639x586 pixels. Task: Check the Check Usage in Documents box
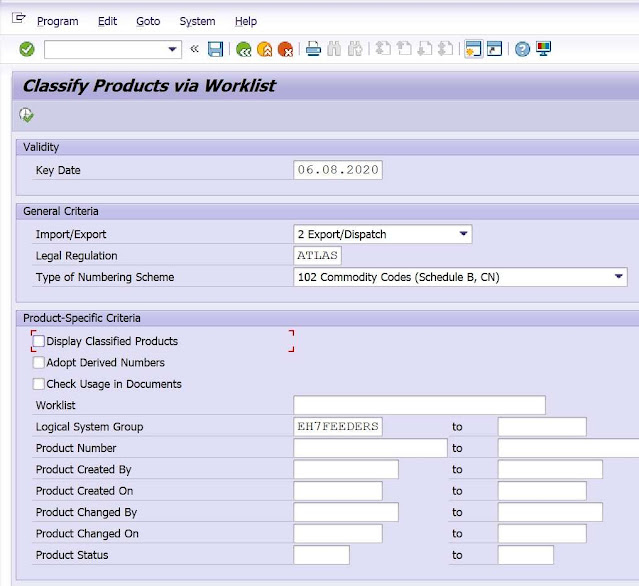tap(39, 384)
